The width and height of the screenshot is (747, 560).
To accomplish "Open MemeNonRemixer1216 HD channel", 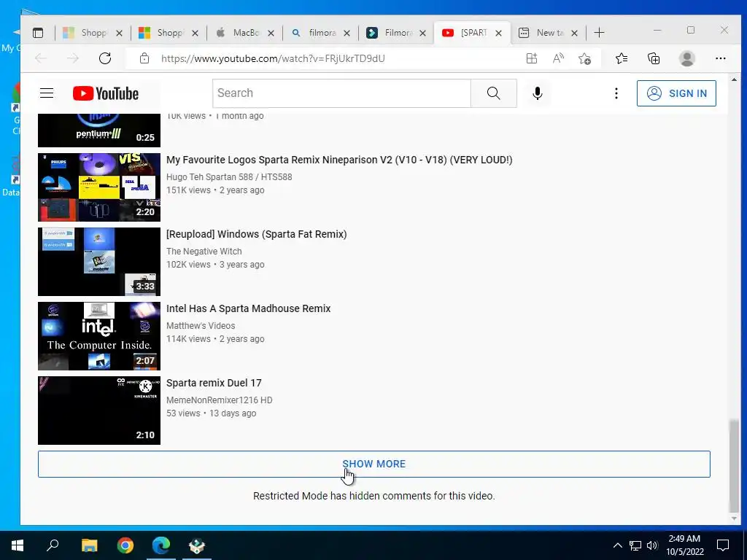I will click(219, 400).
